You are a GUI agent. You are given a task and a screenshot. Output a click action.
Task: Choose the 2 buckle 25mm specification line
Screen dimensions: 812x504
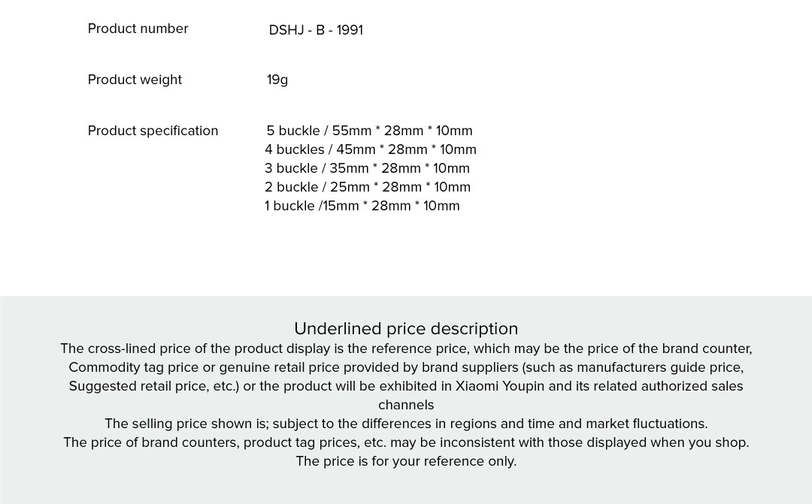pyautogui.click(x=368, y=187)
